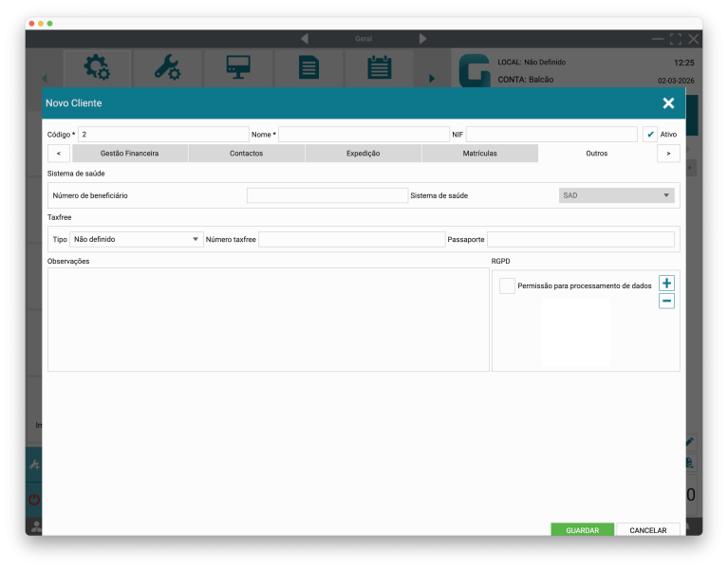The width and height of the screenshot is (728, 569).
Task: Open the computer monitor module icon
Action: click(x=237, y=68)
